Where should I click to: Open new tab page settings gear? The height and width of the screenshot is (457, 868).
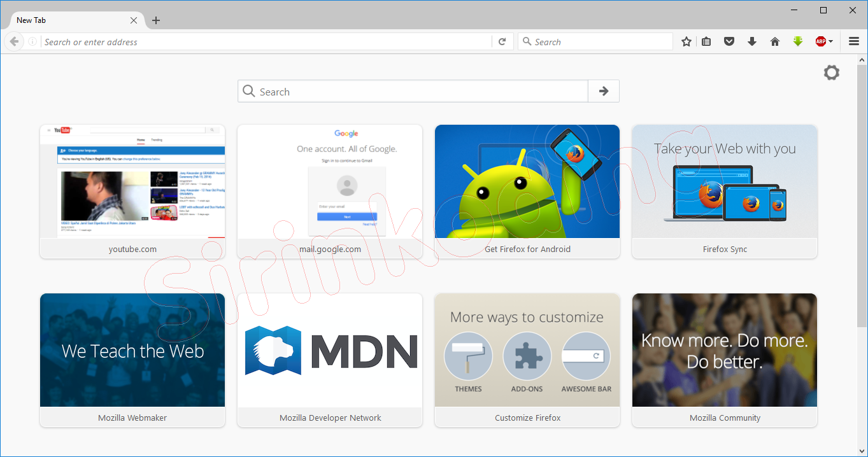coord(832,73)
